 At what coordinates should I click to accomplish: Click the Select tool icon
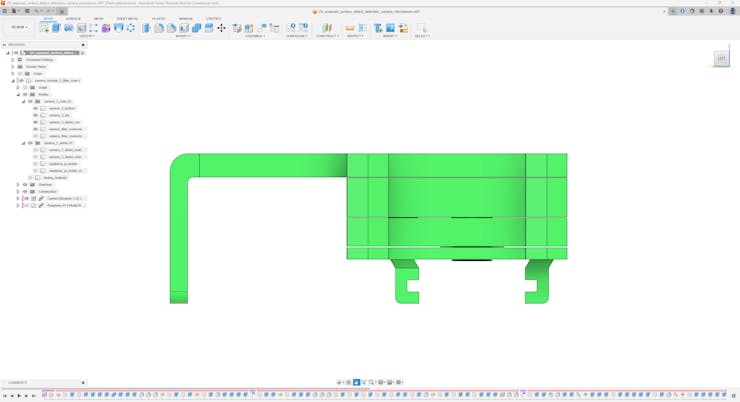click(421, 28)
